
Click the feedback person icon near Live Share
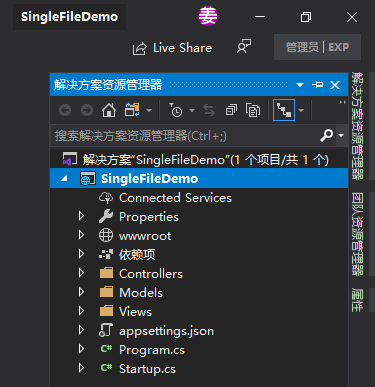[244, 47]
